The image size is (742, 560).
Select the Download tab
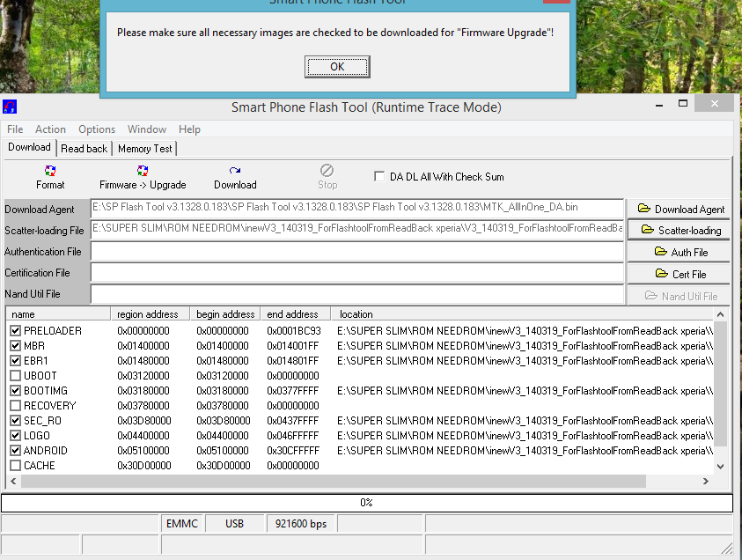(29, 147)
